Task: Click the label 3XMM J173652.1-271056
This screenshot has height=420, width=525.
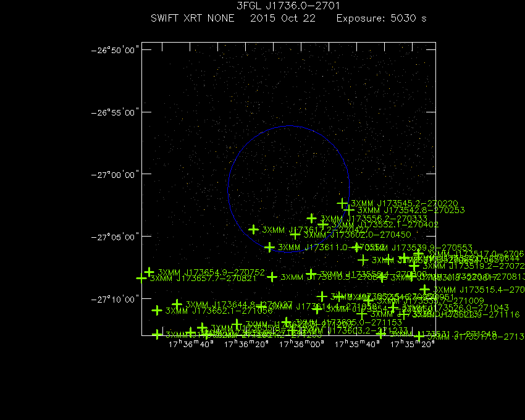Action: (x=219, y=311)
